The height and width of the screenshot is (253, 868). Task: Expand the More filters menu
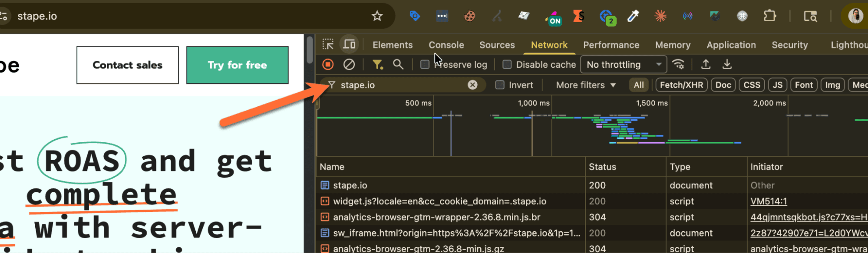coord(586,85)
